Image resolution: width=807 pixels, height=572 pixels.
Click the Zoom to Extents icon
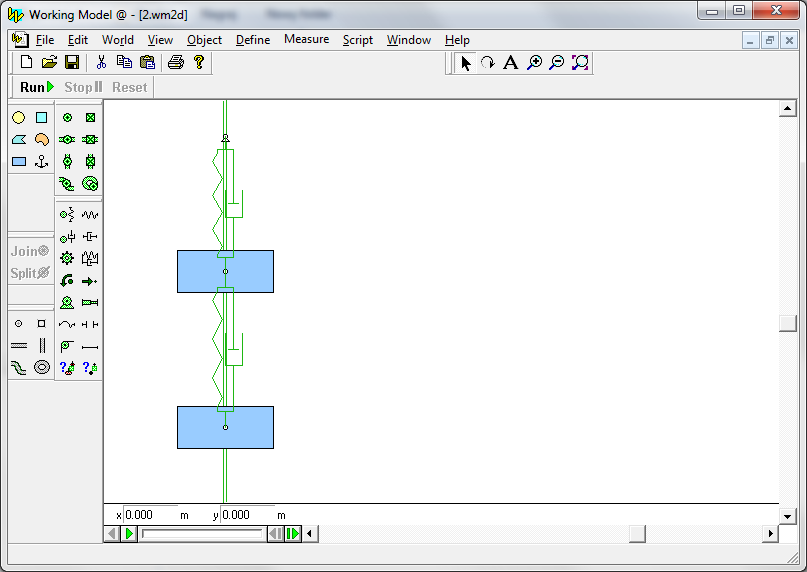(580, 63)
